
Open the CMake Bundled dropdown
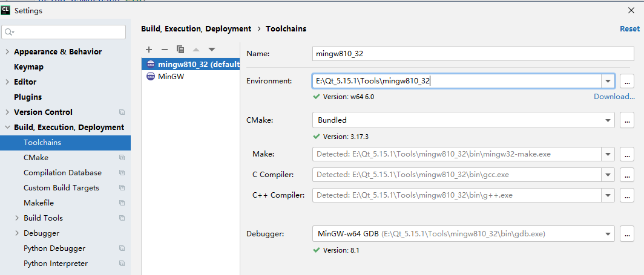point(608,120)
